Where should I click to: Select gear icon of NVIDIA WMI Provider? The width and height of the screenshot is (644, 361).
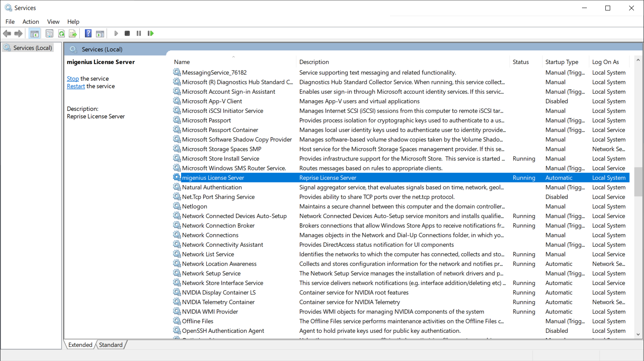pyautogui.click(x=177, y=311)
